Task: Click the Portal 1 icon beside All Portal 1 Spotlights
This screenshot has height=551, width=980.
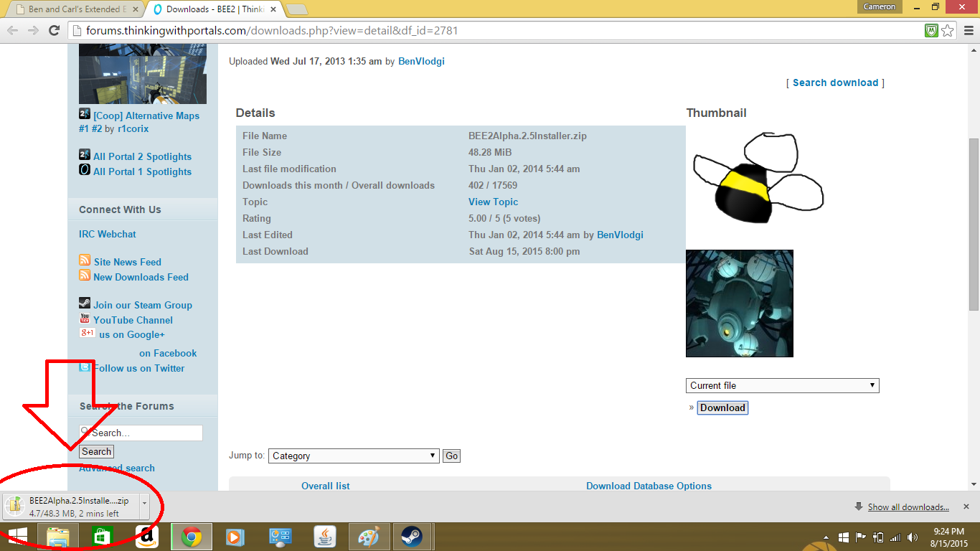Action: click(x=85, y=170)
